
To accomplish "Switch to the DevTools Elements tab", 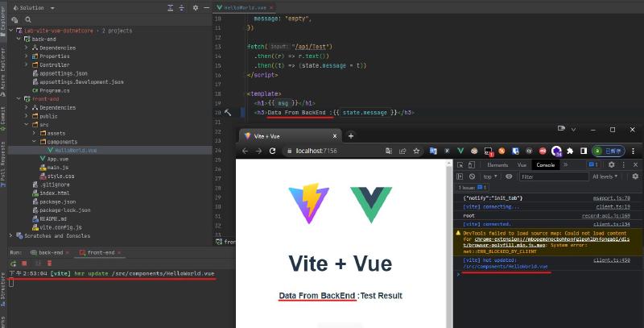I will [497, 164].
